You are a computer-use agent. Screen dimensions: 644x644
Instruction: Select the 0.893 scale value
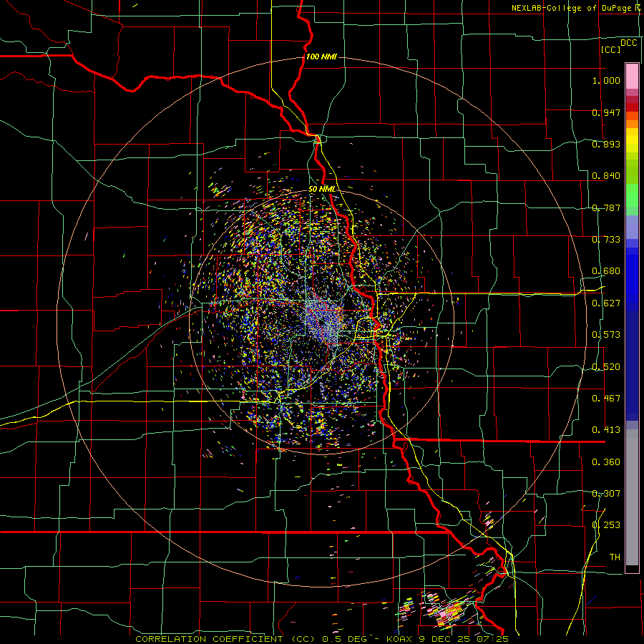pos(606,144)
